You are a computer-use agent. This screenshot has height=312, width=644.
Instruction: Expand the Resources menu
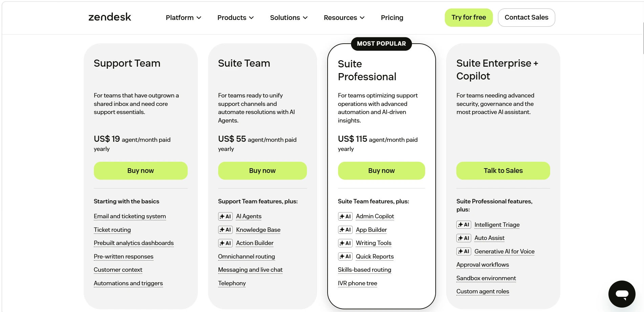tap(344, 18)
